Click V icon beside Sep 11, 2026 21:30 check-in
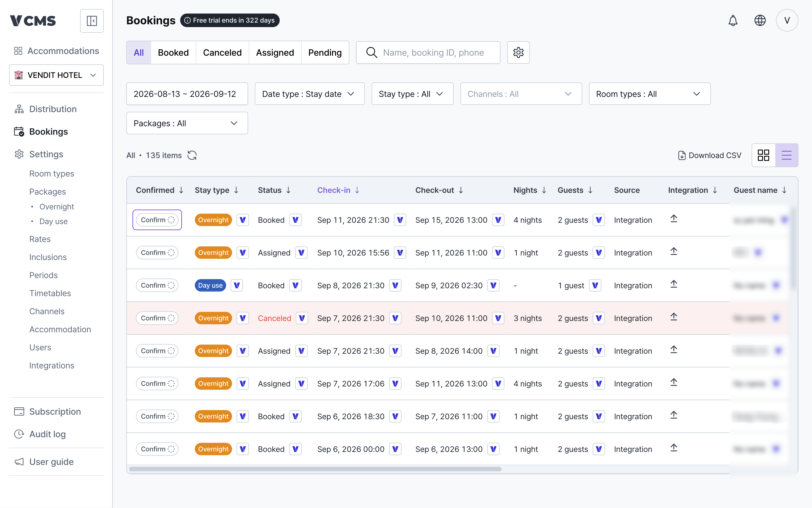The image size is (812, 508). (x=400, y=220)
